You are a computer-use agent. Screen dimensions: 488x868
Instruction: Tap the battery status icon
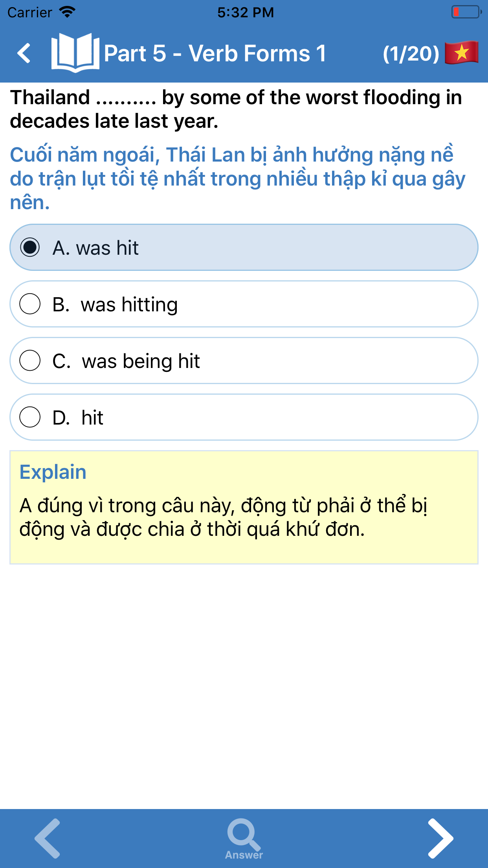466,12
